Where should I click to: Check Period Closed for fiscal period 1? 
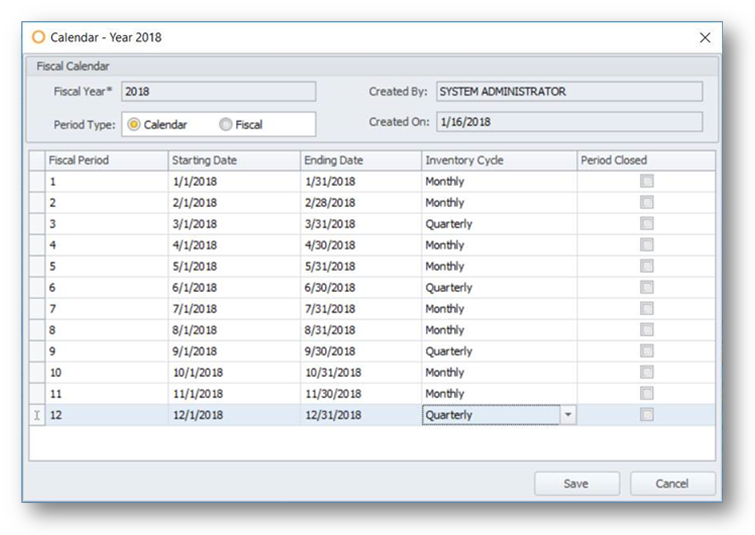click(647, 182)
